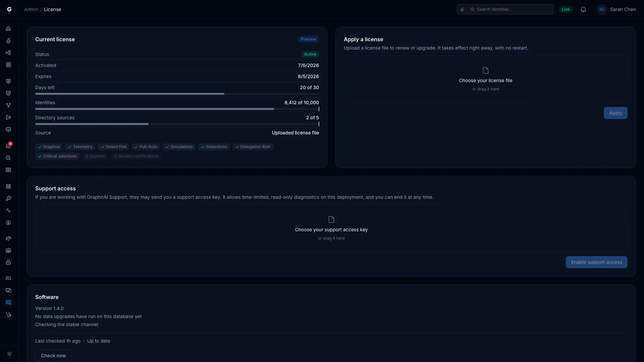
Task: Click the Expires date 8/5/2026
Action: 308,76
